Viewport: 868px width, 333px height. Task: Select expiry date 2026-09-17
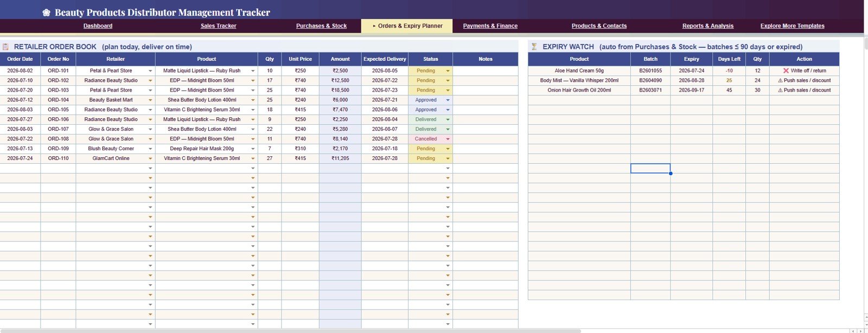pos(692,90)
